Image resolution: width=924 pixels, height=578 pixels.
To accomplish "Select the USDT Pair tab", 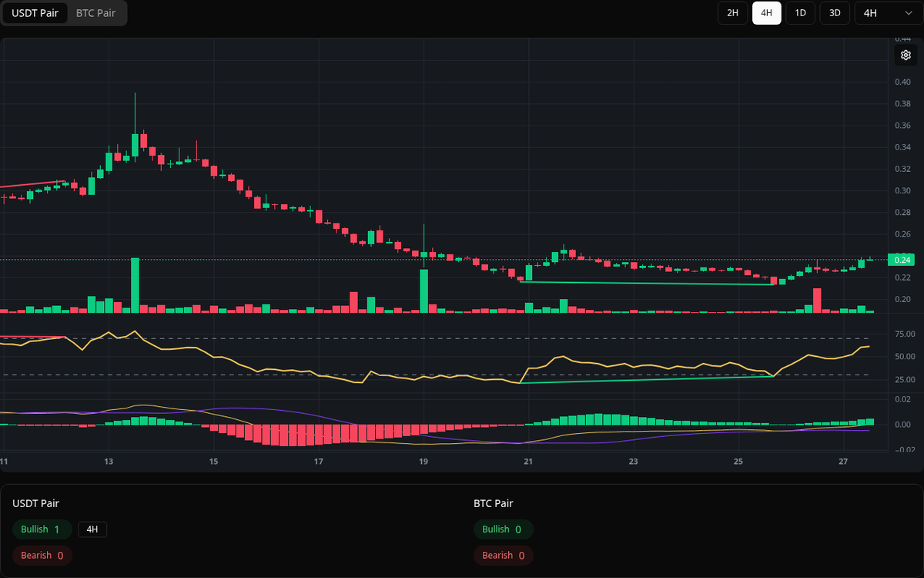I will tap(35, 13).
